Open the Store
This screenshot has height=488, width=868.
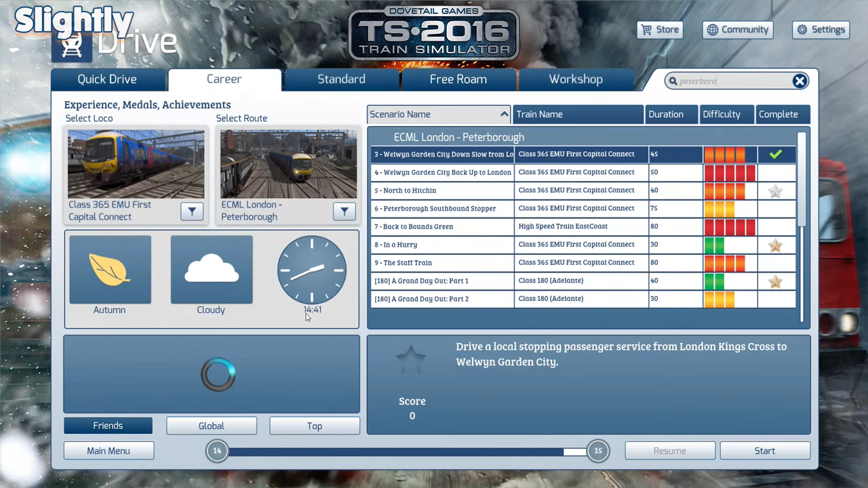coord(659,29)
